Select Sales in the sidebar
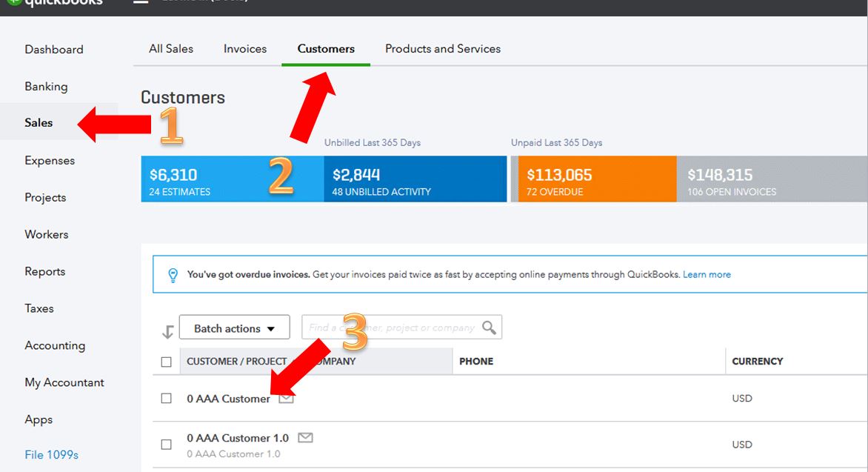868x472 pixels. click(39, 122)
